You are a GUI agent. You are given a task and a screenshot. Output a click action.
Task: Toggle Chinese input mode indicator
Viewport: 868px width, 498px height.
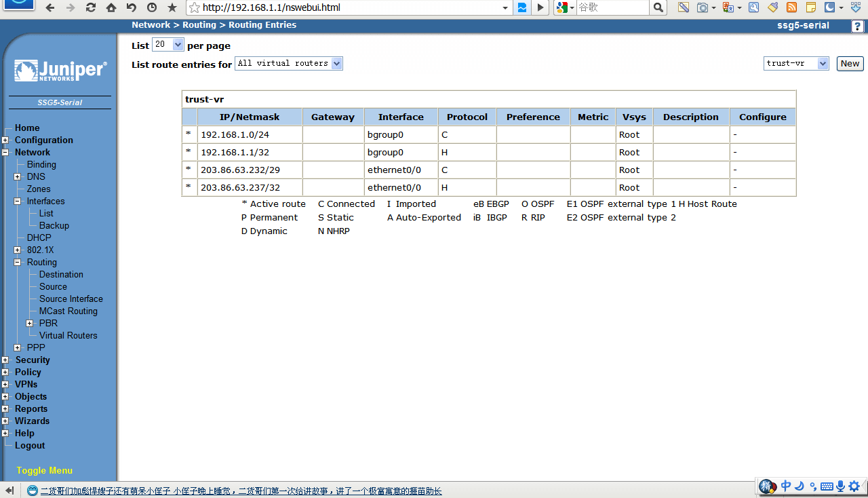point(786,486)
